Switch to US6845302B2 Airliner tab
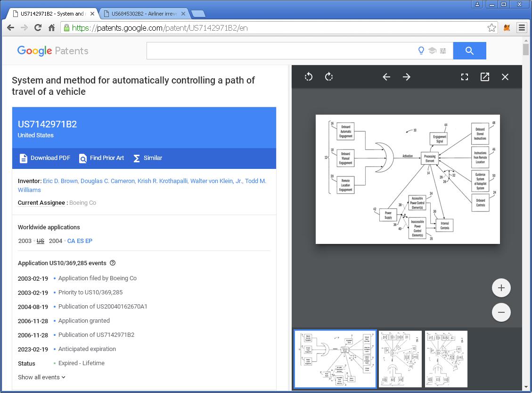Viewport: 532px width, 393px height. 144,14
